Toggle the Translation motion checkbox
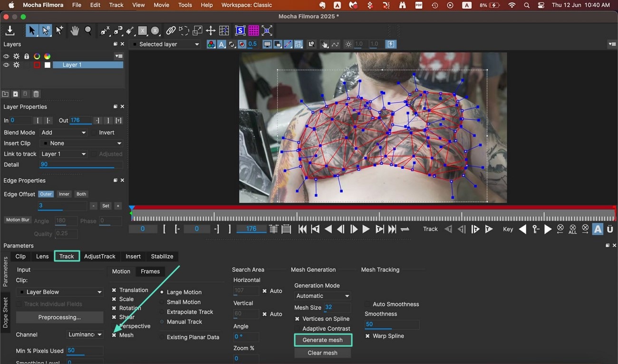 click(x=114, y=290)
